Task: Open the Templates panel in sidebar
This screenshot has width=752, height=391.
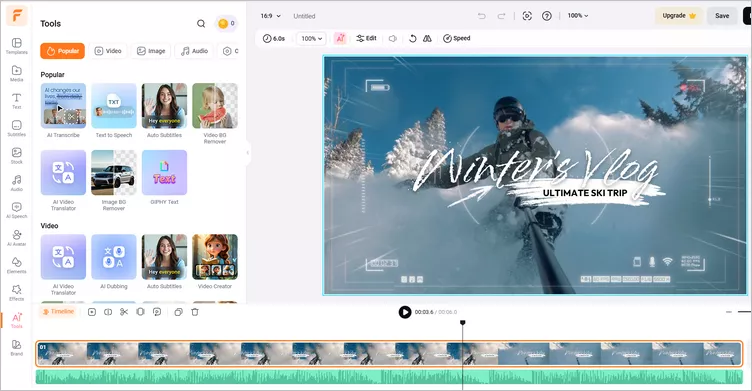Action: tap(17, 46)
